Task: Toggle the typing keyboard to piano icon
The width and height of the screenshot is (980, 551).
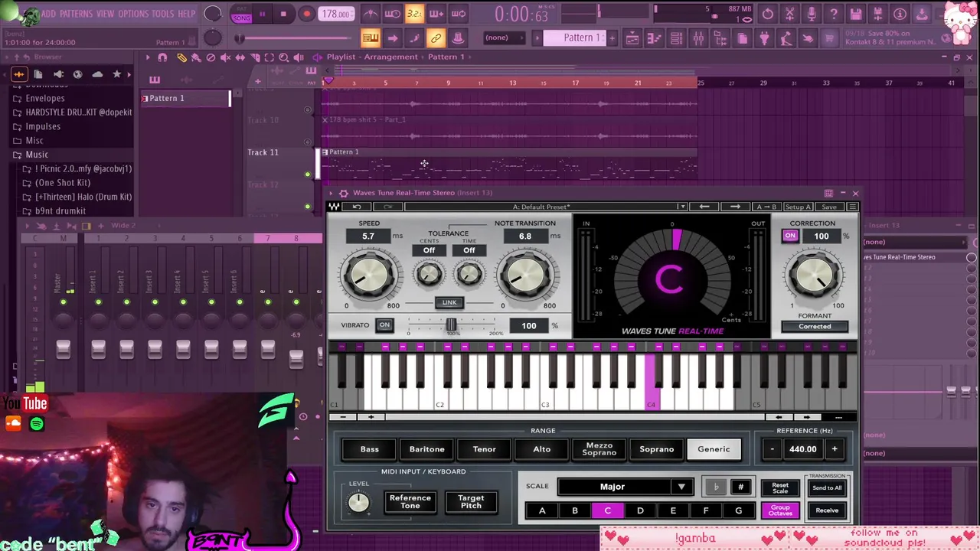Action: (x=371, y=38)
